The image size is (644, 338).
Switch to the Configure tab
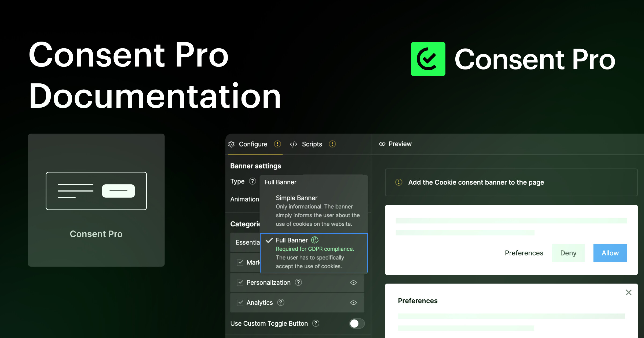(253, 144)
